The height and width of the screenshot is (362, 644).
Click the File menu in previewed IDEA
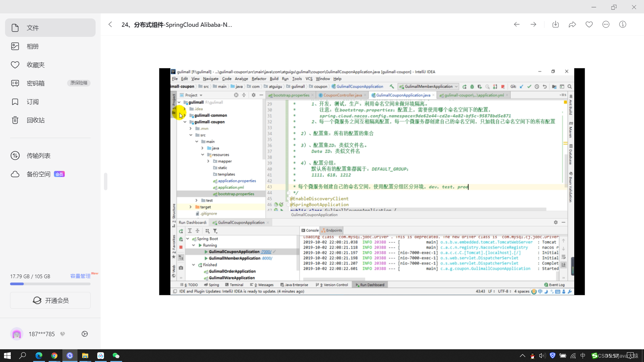[175, 79]
